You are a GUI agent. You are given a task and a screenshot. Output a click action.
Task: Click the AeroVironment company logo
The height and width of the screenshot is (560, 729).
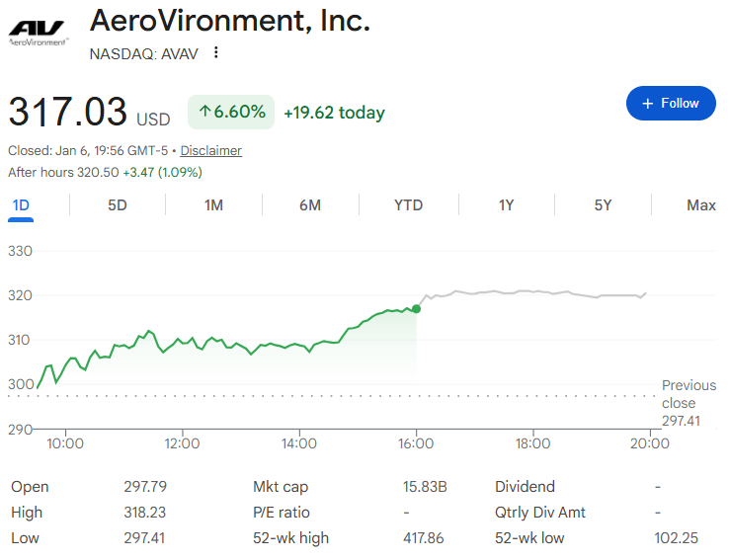point(39,33)
